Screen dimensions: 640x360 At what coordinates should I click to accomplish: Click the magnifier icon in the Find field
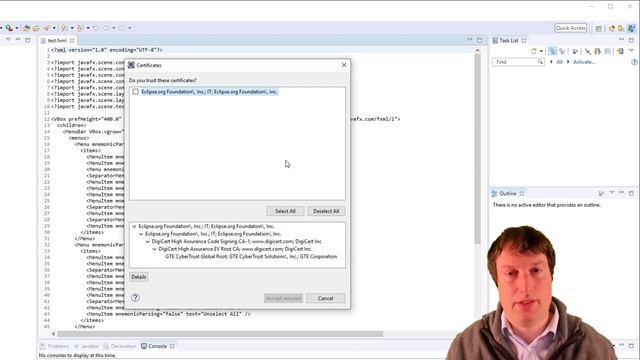[x=540, y=62]
